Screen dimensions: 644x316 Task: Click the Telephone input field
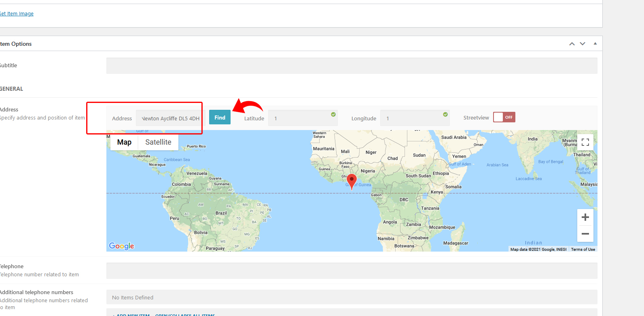(352, 271)
